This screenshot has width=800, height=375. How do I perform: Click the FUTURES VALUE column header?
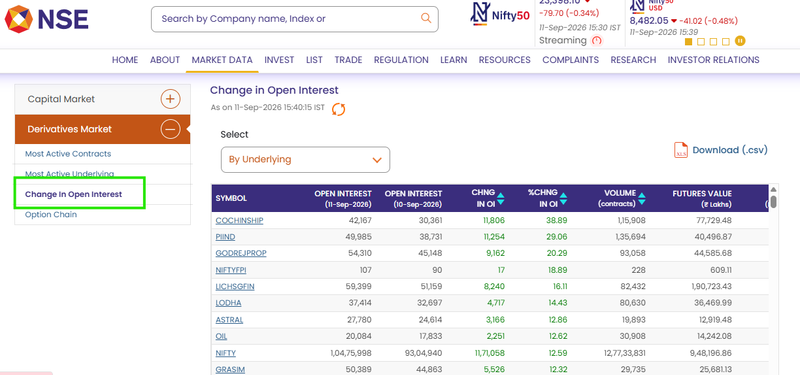(702, 198)
